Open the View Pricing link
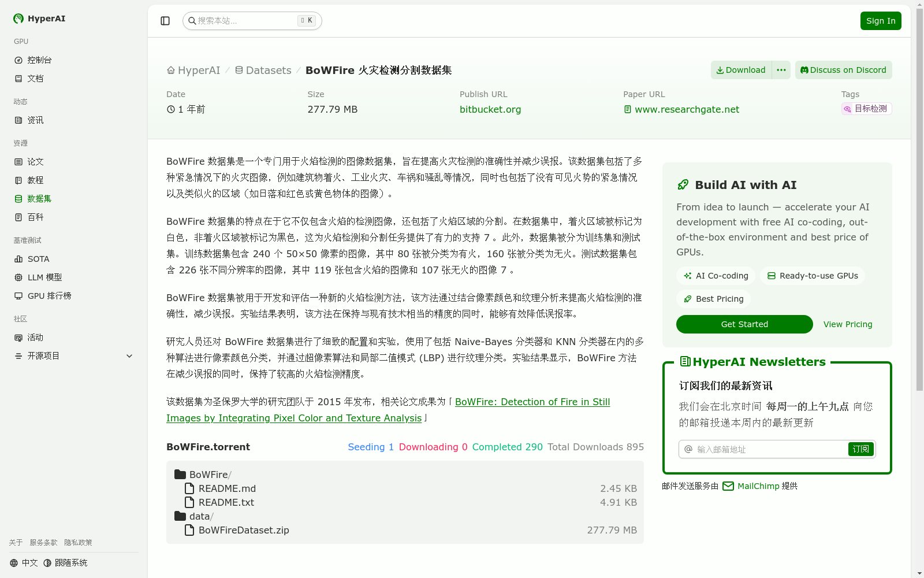The width and height of the screenshot is (924, 578). 848,324
